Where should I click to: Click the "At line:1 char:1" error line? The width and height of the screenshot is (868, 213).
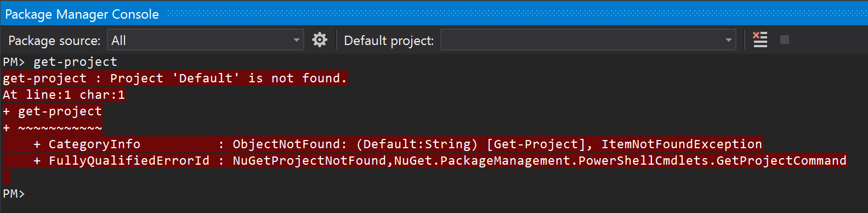64,95
